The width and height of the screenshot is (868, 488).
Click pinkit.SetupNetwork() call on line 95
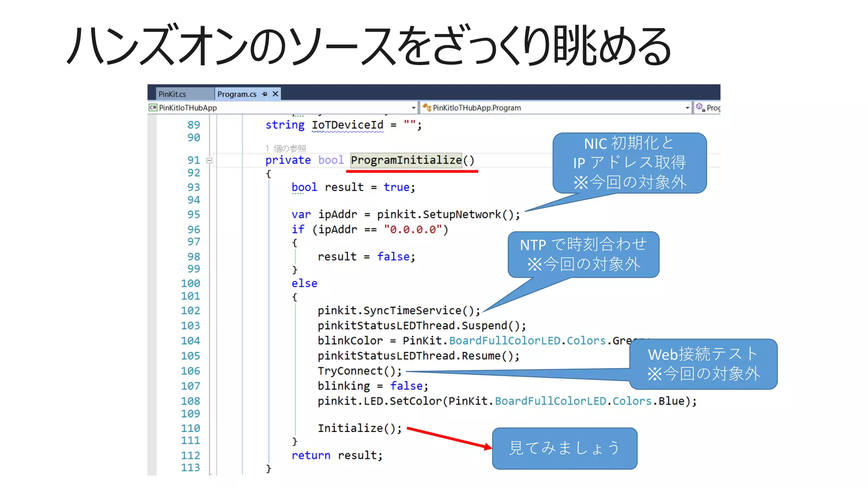pos(448,215)
